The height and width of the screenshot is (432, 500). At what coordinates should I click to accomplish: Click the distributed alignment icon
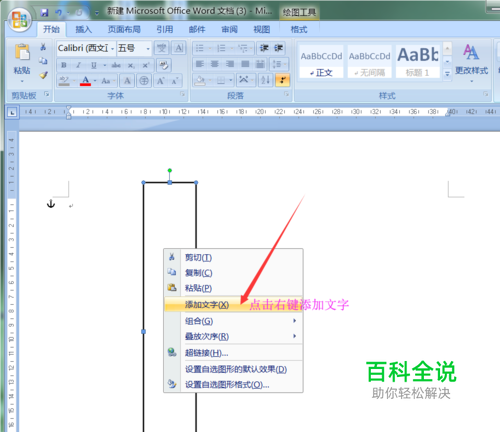(x=260, y=64)
